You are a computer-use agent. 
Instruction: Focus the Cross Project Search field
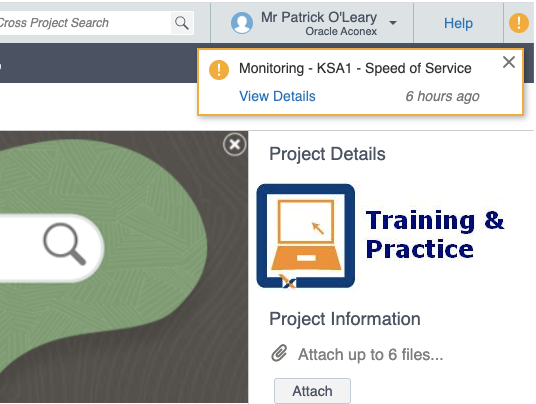click(85, 23)
